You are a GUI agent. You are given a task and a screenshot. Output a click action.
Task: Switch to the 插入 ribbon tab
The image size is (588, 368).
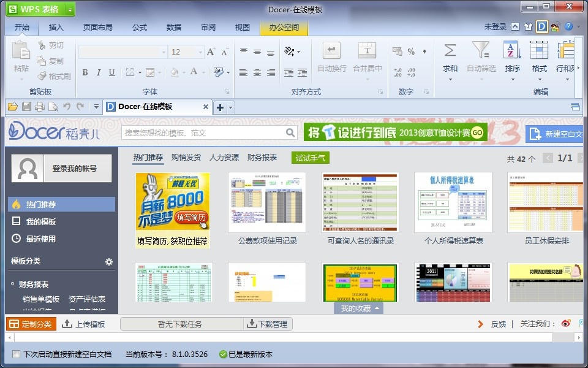(x=56, y=27)
